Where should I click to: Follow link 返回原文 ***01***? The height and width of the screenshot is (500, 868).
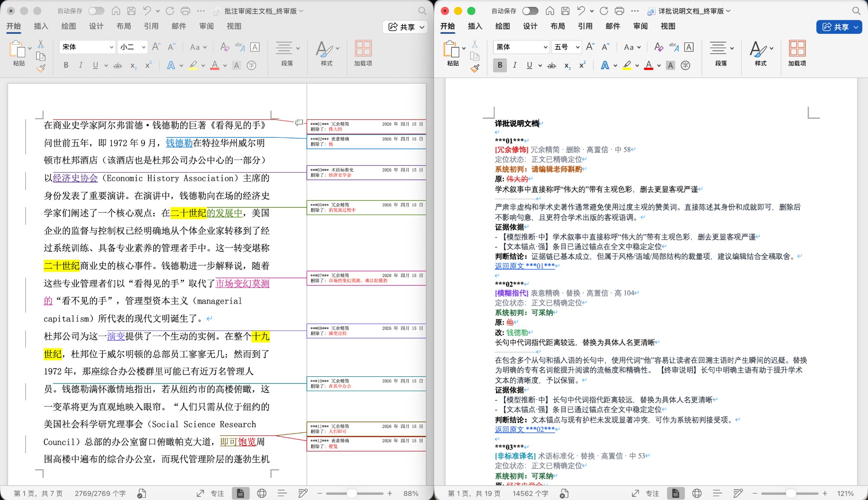click(x=525, y=266)
